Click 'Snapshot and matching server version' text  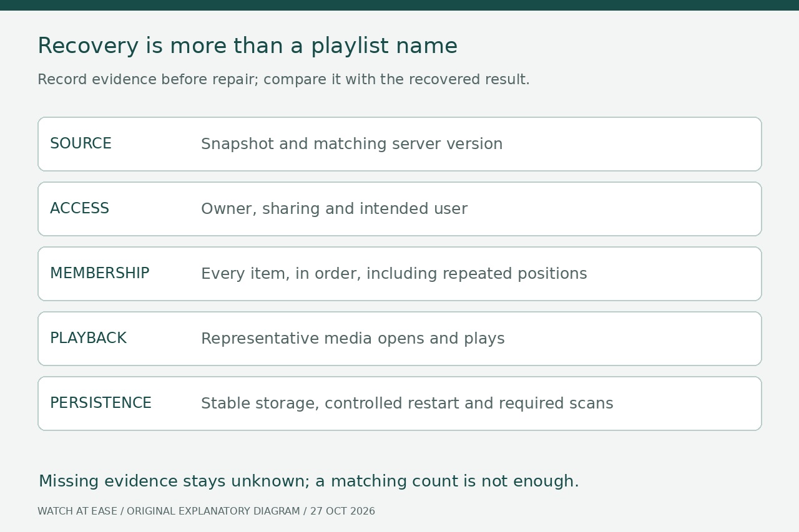[351, 144]
